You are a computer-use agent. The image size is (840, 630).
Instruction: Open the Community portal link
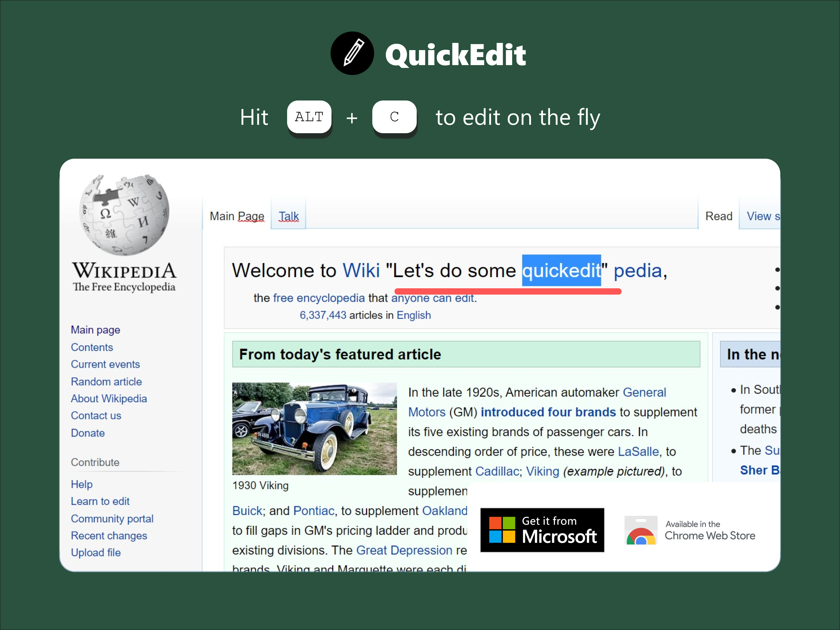[112, 519]
